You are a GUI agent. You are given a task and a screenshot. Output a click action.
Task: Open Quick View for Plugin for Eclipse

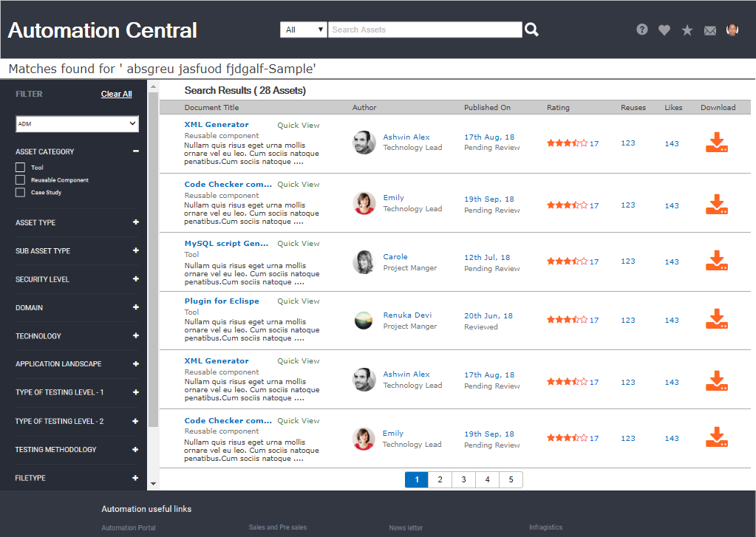click(x=299, y=301)
